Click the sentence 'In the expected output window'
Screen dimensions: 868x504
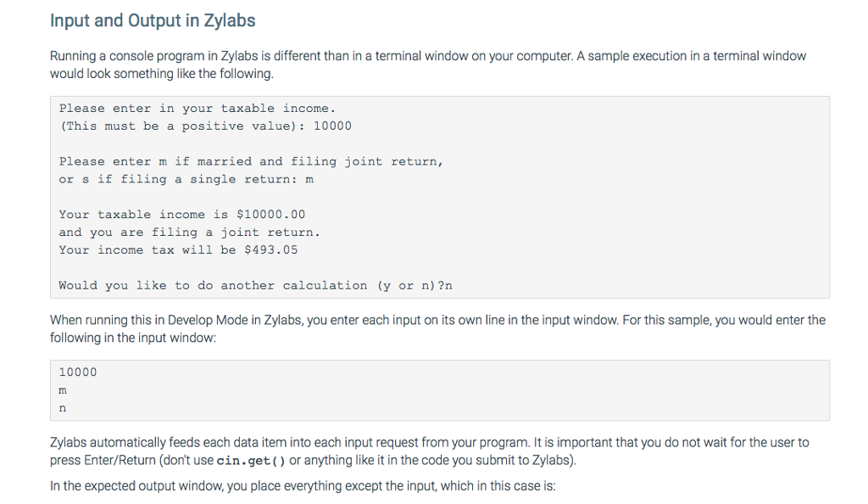click(303, 486)
